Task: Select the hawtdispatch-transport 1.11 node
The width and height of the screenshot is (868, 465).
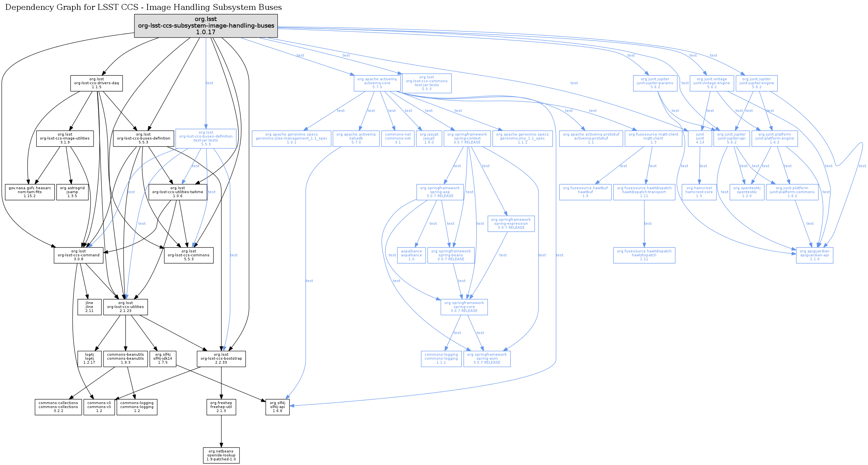Action: [644, 192]
